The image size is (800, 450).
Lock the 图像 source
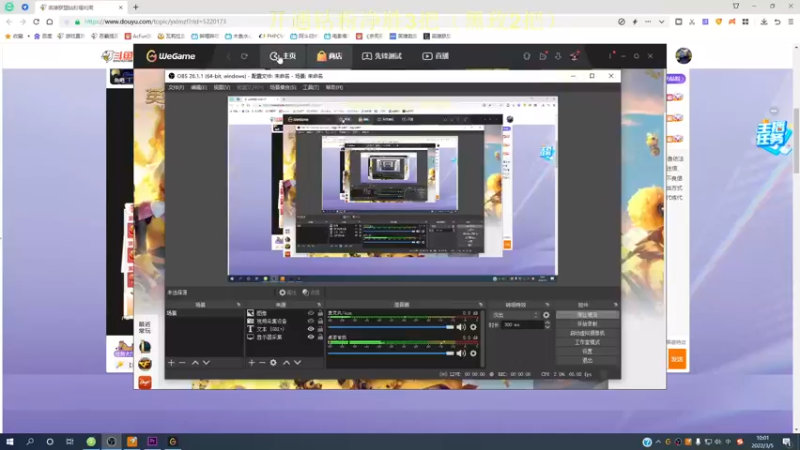click(320, 313)
